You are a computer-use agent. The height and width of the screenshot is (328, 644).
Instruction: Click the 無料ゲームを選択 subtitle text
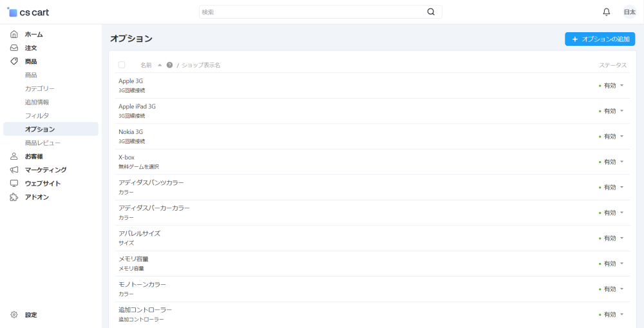coord(139,167)
